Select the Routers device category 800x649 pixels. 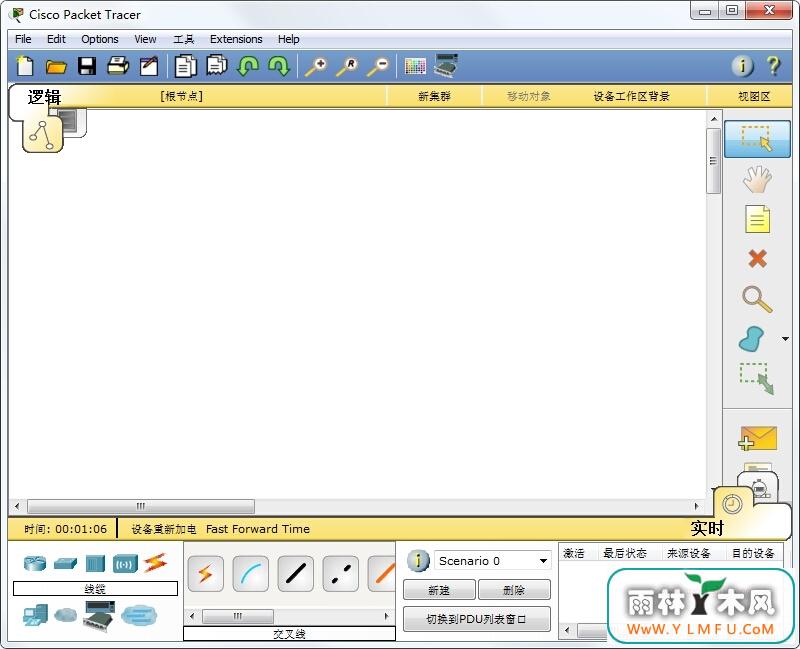35,563
